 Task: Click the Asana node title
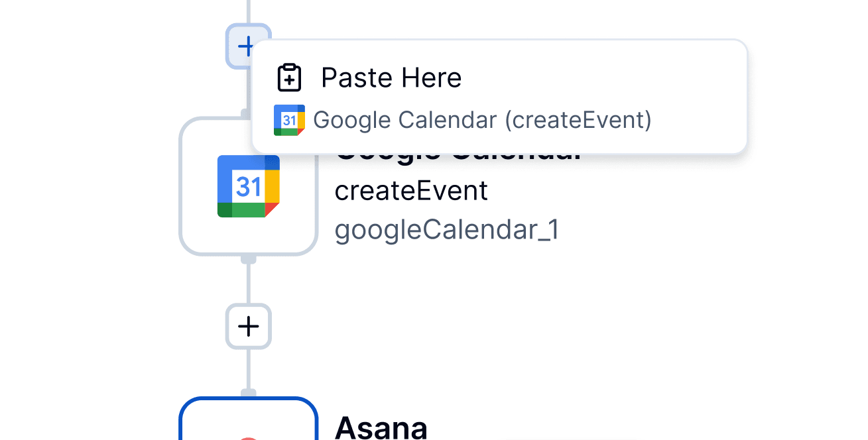[x=381, y=428]
